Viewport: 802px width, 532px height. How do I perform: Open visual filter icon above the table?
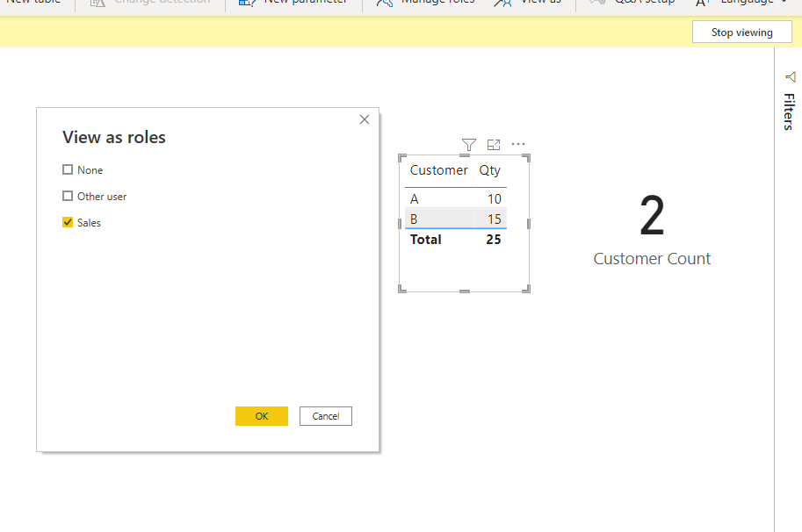click(468, 145)
